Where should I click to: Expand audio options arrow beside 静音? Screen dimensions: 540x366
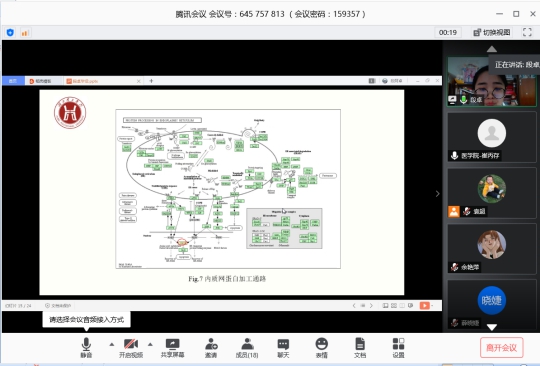coord(112,344)
